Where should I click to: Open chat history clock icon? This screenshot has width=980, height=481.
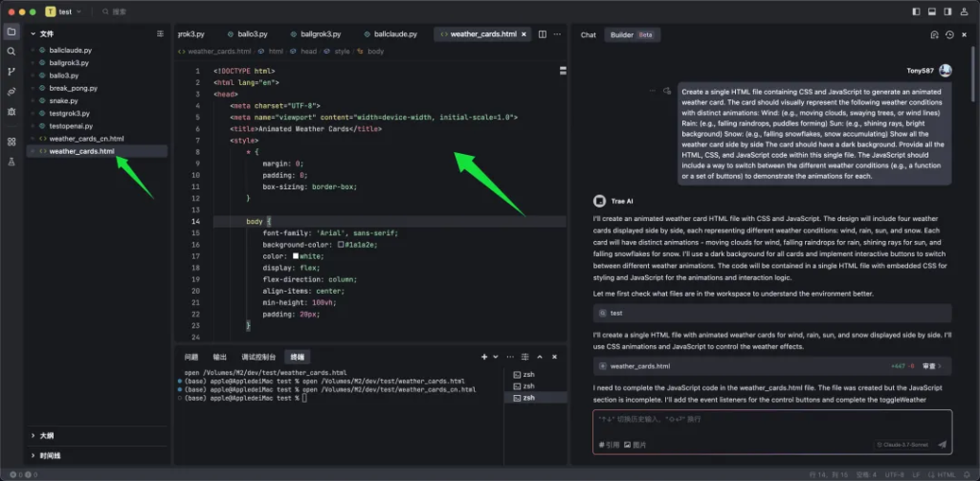point(949,35)
